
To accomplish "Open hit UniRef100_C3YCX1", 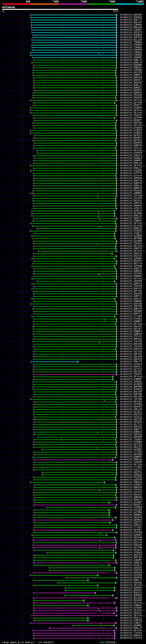I will point(131,638).
